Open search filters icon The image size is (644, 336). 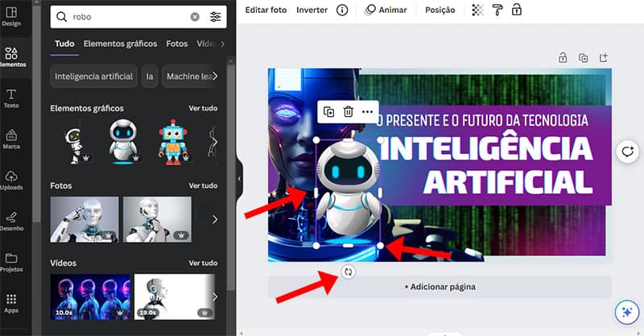(215, 16)
